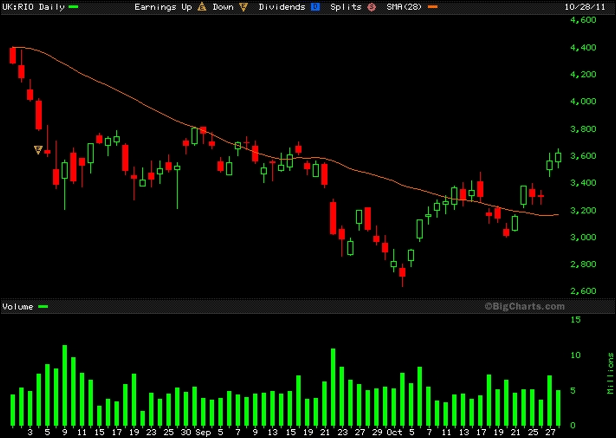The width and height of the screenshot is (616, 438).
Task: Click the SMA(28) legend label
Action: pyautogui.click(x=406, y=7)
